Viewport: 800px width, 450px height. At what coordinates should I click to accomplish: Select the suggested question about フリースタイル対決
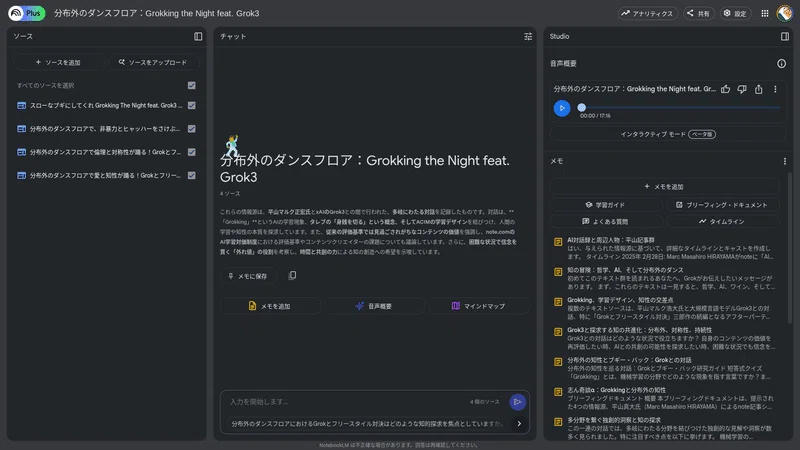(366, 423)
